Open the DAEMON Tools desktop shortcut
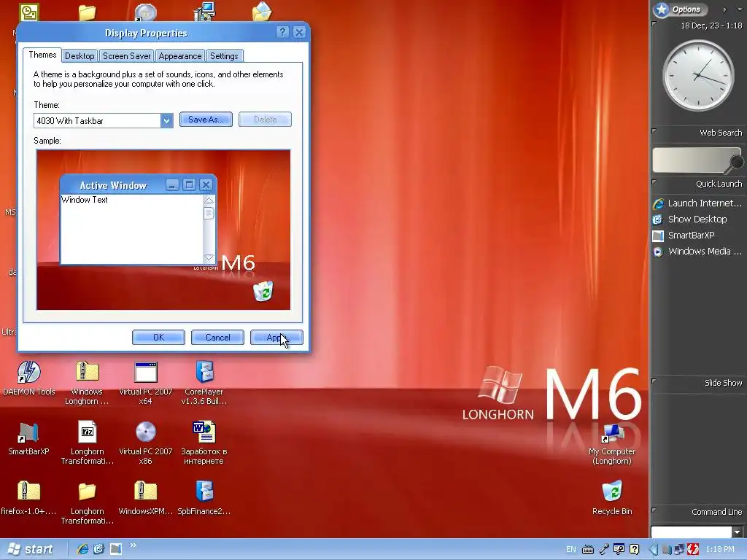The image size is (747, 560). coord(28,378)
